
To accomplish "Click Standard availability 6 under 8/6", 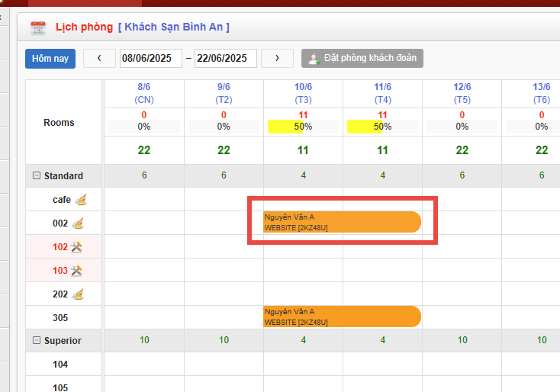I will (x=144, y=175).
